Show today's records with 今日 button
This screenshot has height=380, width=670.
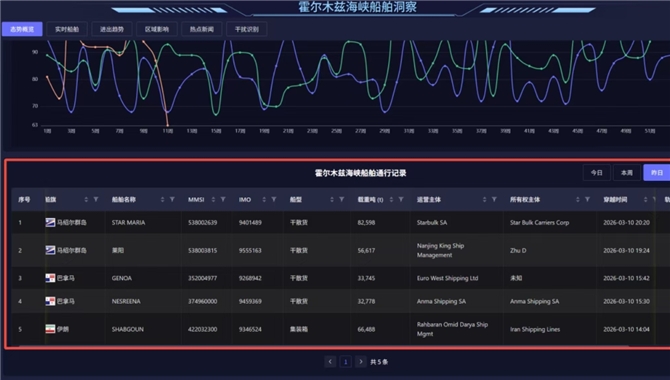[597, 173]
